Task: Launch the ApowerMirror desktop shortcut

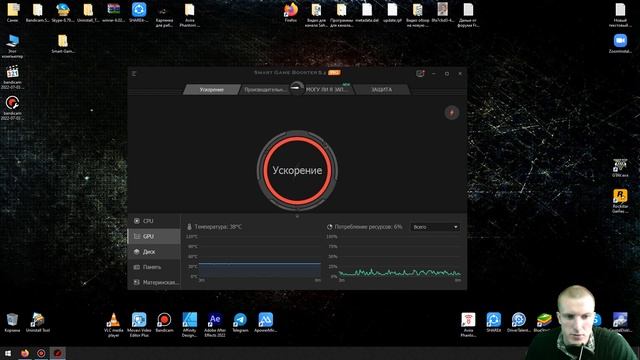Action: (x=265, y=322)
